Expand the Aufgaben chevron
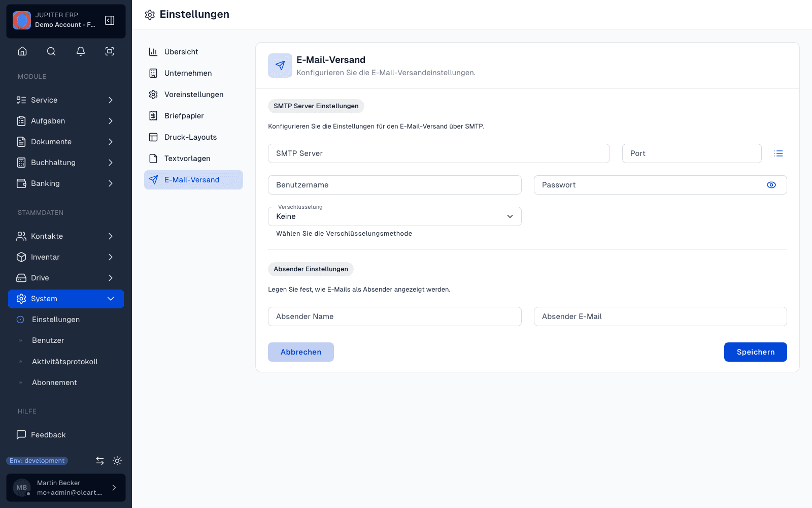This screenshot has height=508, width=812. [111, 121]
